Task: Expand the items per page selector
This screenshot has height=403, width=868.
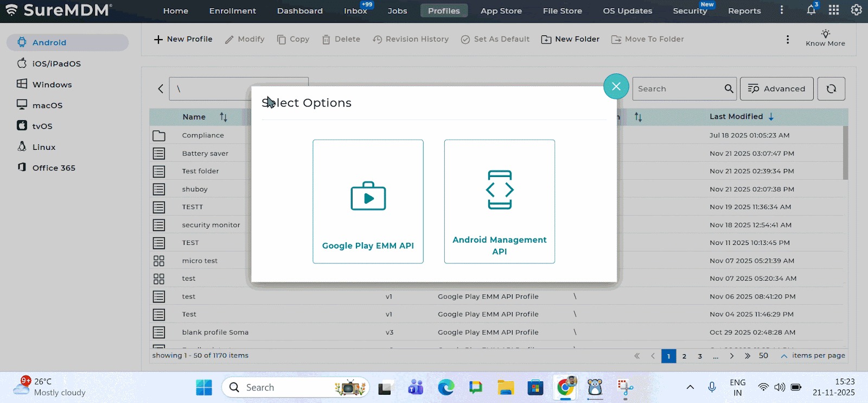Action: (x=783, y=356)
